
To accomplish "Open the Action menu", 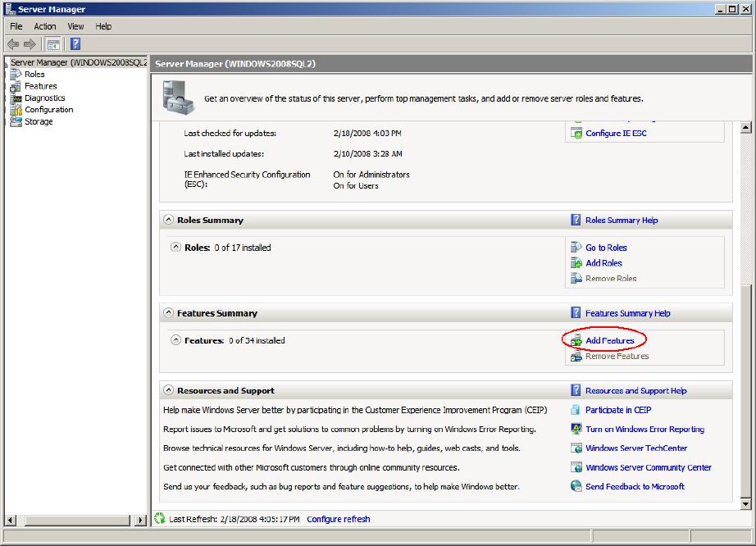I will click(45, 26).
